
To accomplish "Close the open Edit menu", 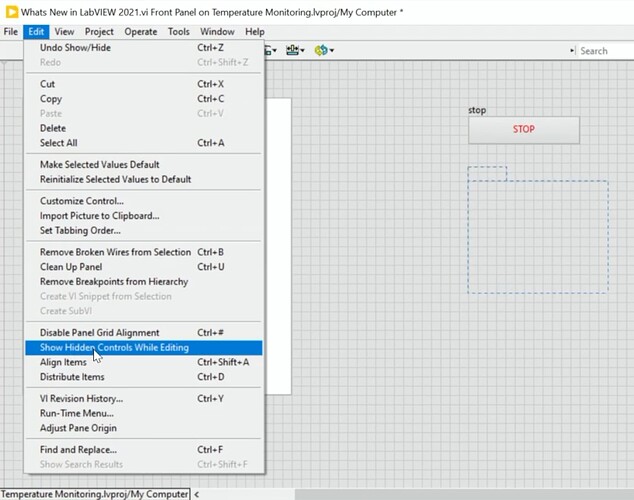I will point(36,32).
